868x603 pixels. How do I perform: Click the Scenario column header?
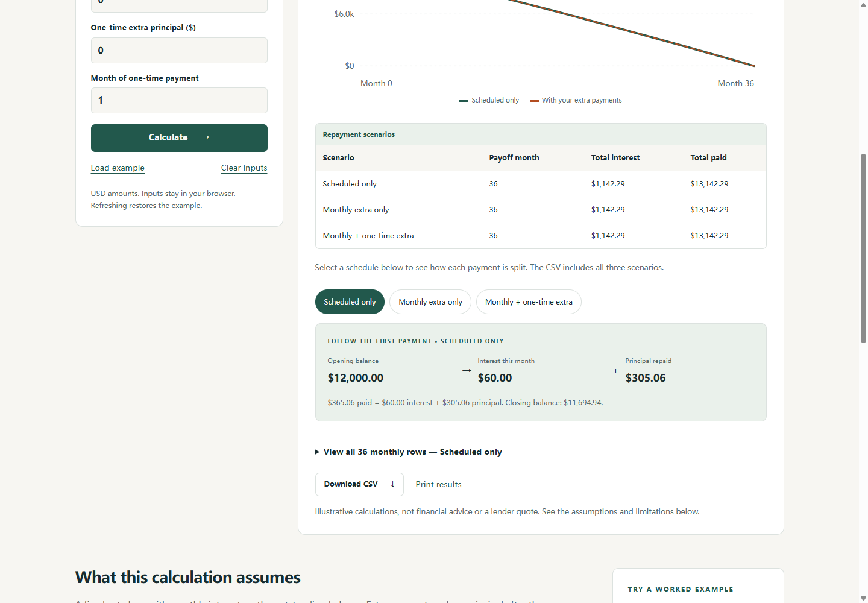click(x=338, y=158)
